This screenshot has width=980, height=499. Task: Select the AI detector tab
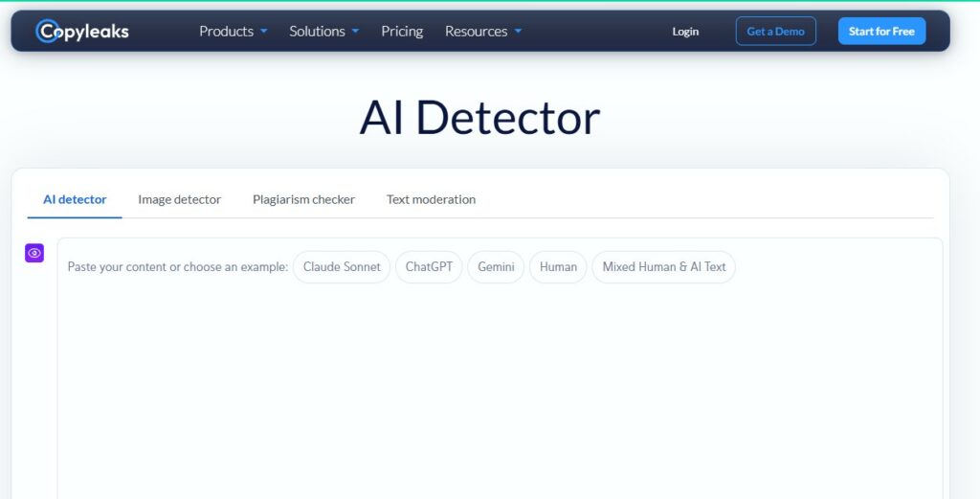(75, 199)
